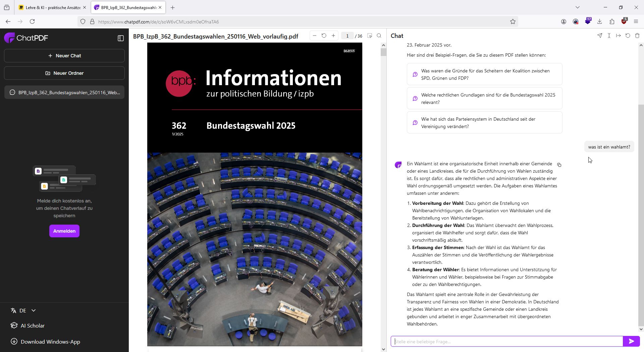Open the Firefox account icon
The image size is (644, 352).
pyautogui.click(x=563, y=21)
